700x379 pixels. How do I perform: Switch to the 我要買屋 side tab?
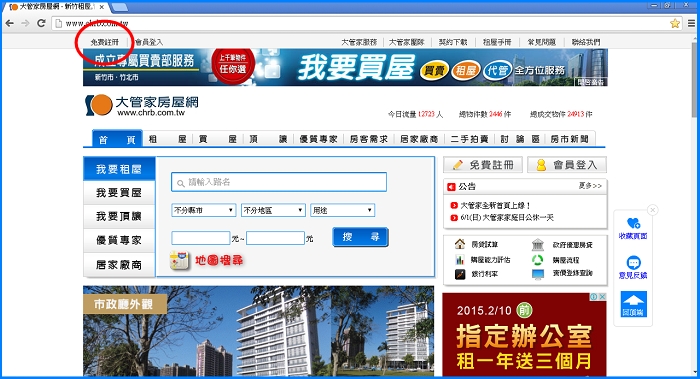click(x=119, y=193)
